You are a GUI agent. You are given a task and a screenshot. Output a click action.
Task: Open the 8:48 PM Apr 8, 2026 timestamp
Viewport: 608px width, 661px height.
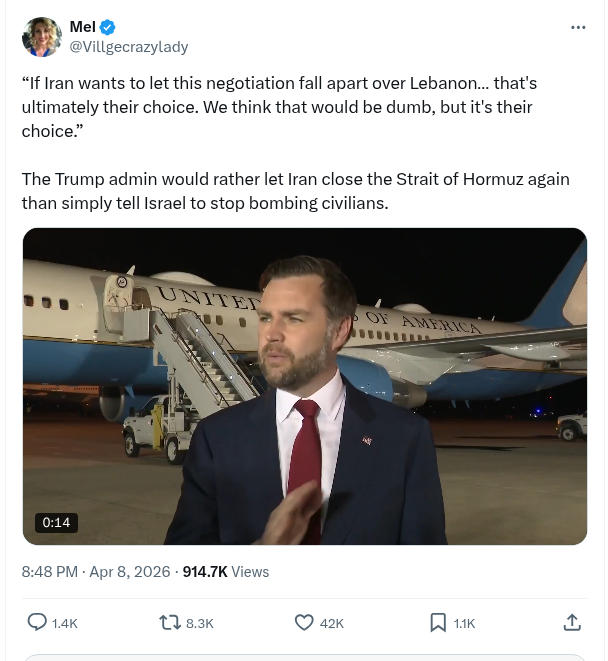(96, 572)
